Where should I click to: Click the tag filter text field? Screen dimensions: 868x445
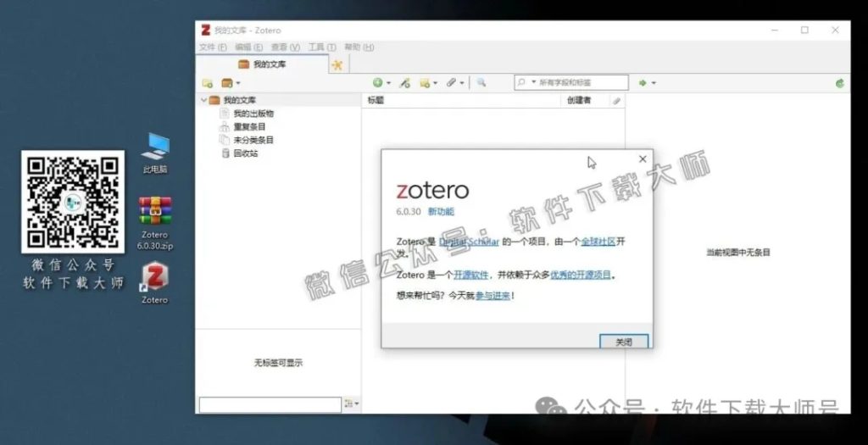coord(270,404)
